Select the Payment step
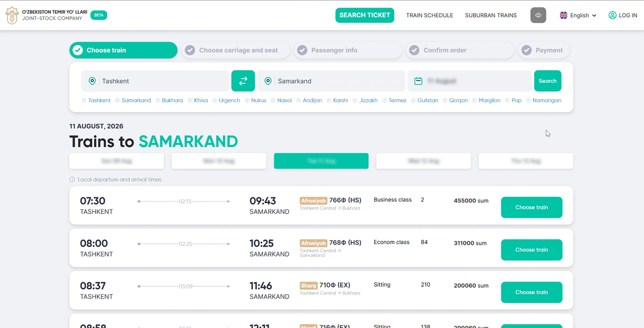644x328 pixels. tap(543, 50)
